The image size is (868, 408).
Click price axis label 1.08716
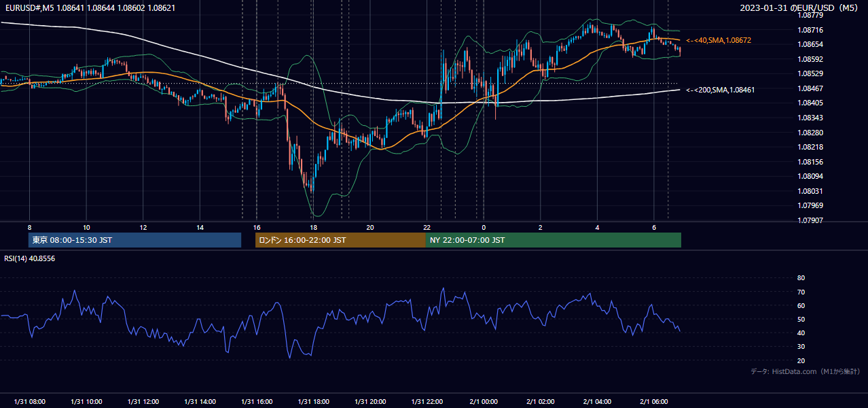tap(810, 30)
